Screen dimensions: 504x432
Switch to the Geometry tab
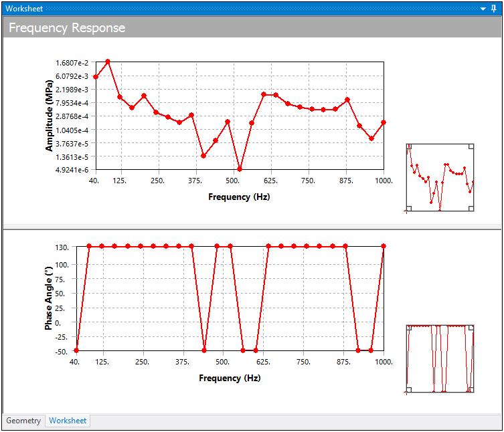(x=23, y=421)
